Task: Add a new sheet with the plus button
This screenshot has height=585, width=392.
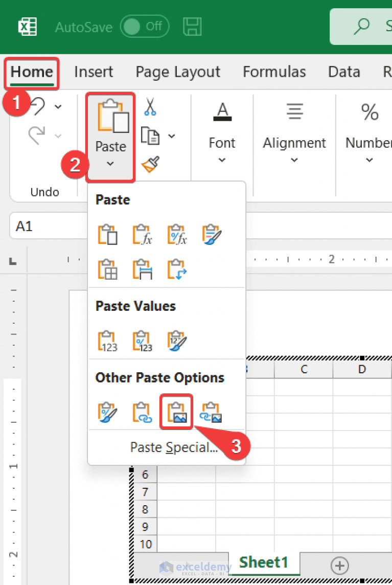Action: (339, 566)
